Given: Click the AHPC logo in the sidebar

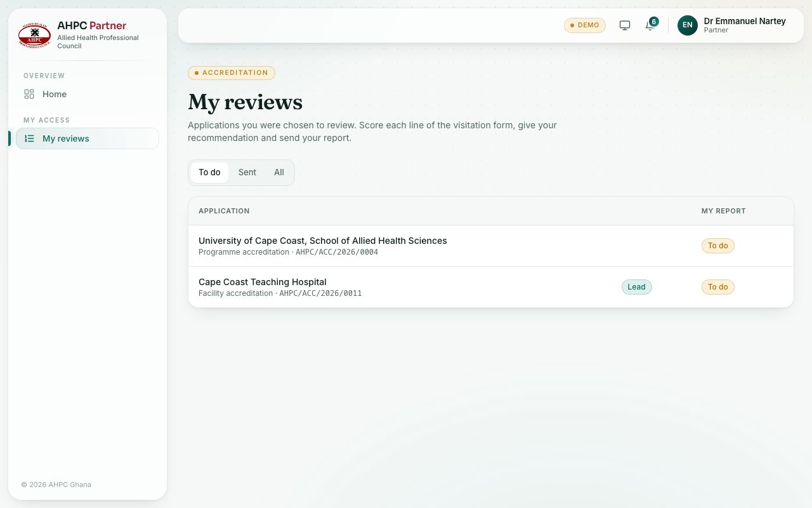Looking at the screenshot, I should (x=34, y=36).
